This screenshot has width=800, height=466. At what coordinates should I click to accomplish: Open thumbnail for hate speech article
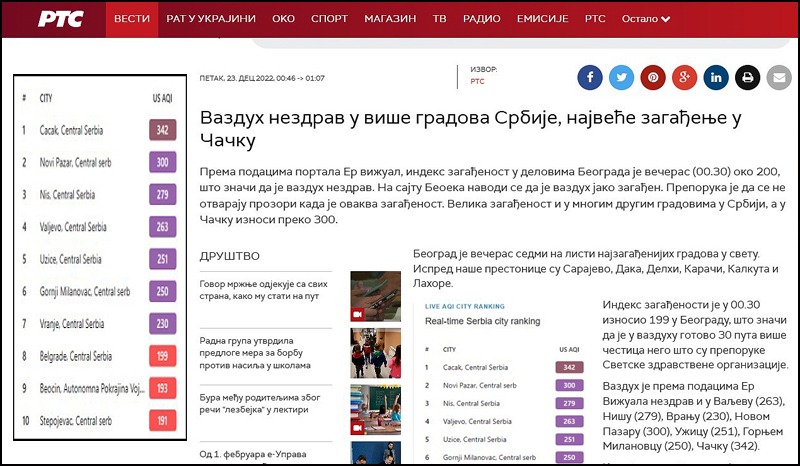[x=376, y=296]
